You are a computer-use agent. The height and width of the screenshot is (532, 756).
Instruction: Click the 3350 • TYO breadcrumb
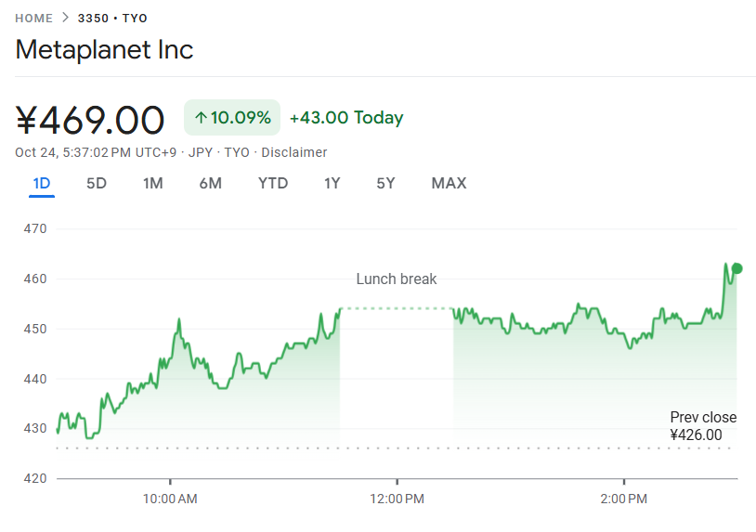point(113,18)
